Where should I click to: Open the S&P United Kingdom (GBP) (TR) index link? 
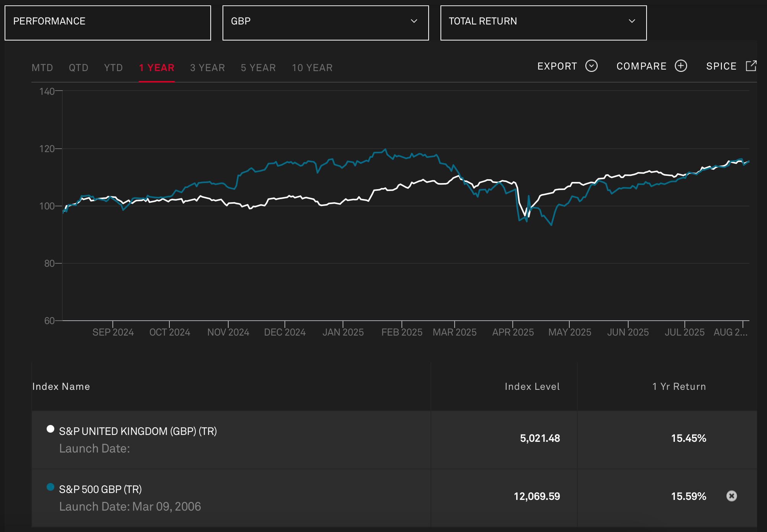(138, 431)
